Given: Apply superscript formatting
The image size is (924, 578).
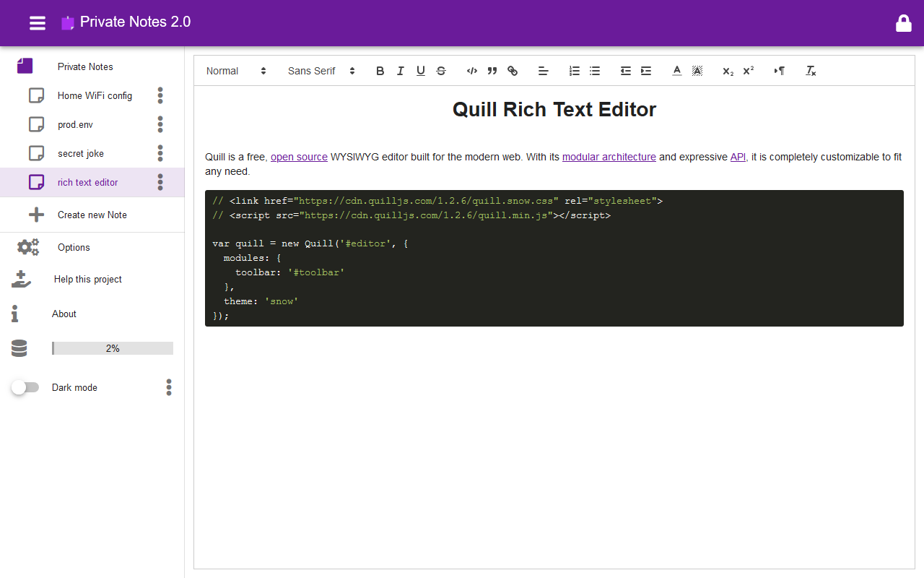Looking at the screenshot, I should tap(749, 71).
